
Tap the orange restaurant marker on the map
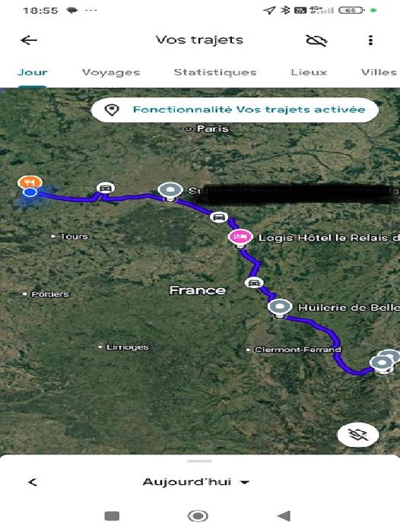pyautogui.click(x=30, y=182)
